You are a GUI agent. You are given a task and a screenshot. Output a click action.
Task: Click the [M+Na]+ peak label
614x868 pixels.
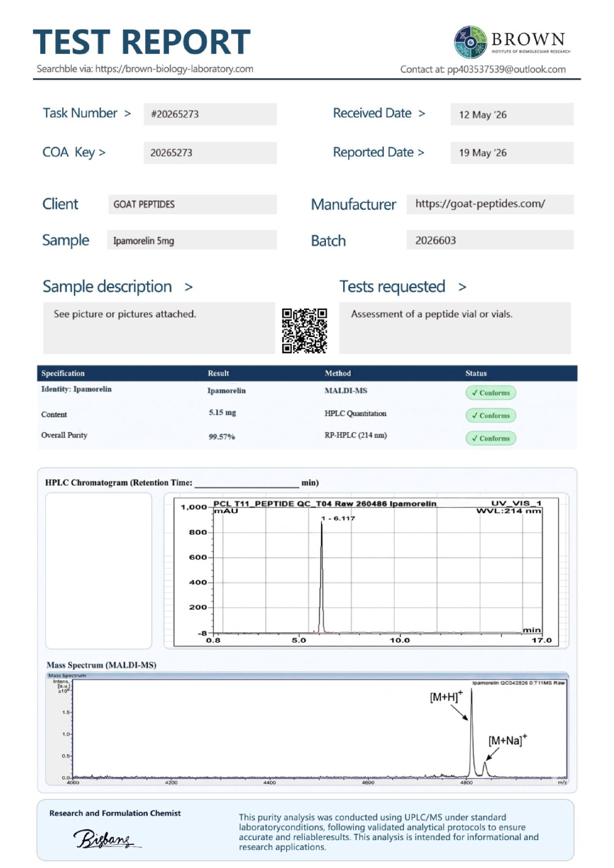click(507, 740)
